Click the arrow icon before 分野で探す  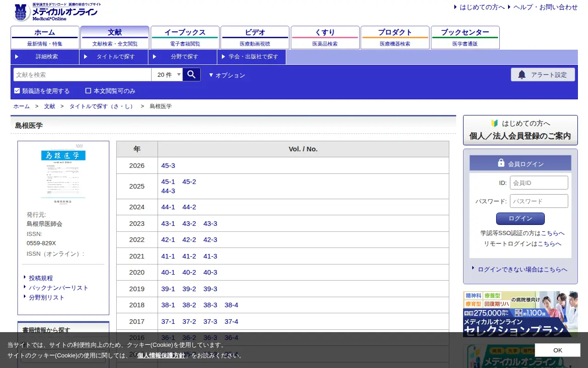tap(154, 57)
